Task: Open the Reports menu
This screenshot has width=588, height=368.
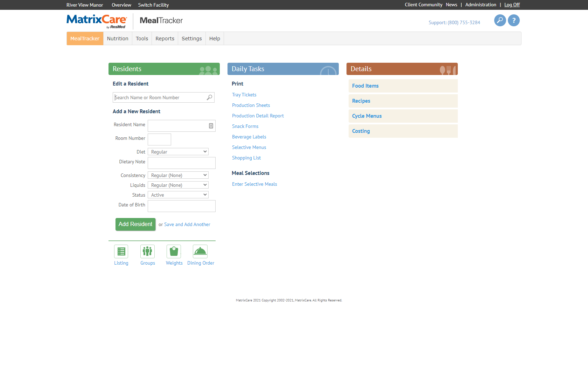Action: (x=164, y=39)
